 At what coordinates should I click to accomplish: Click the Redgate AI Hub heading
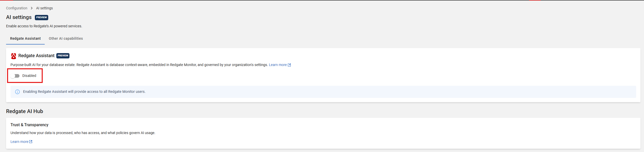[x=24, y=111]
